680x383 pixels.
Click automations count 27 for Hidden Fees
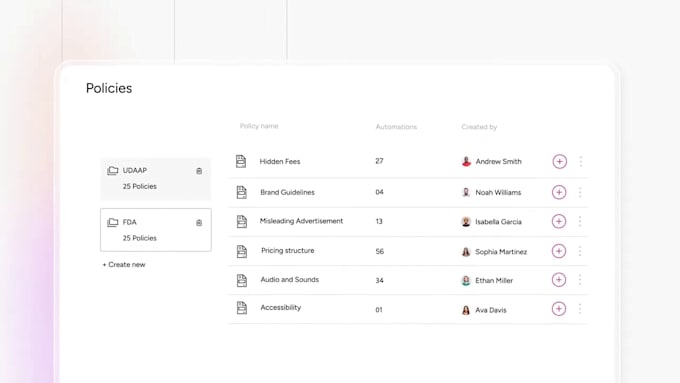tap(379, 161)
